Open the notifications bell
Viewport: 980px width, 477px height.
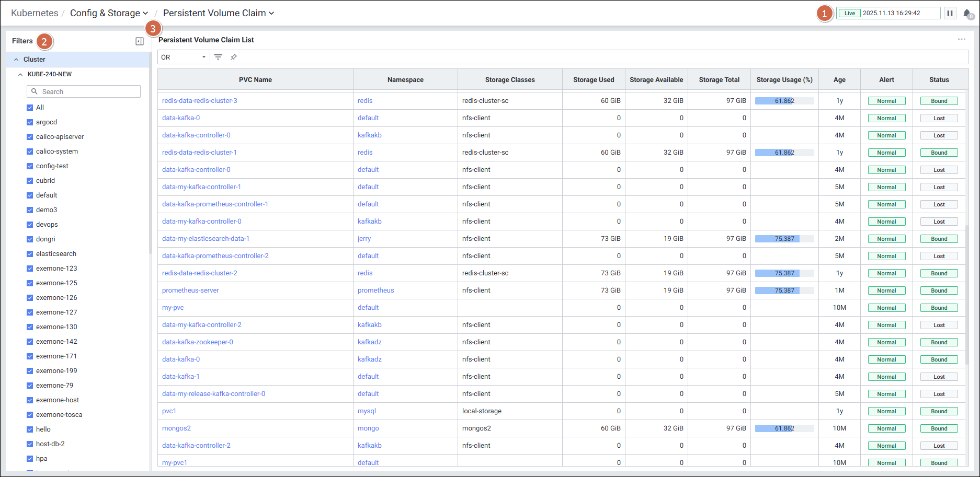[x=967, y=14]
